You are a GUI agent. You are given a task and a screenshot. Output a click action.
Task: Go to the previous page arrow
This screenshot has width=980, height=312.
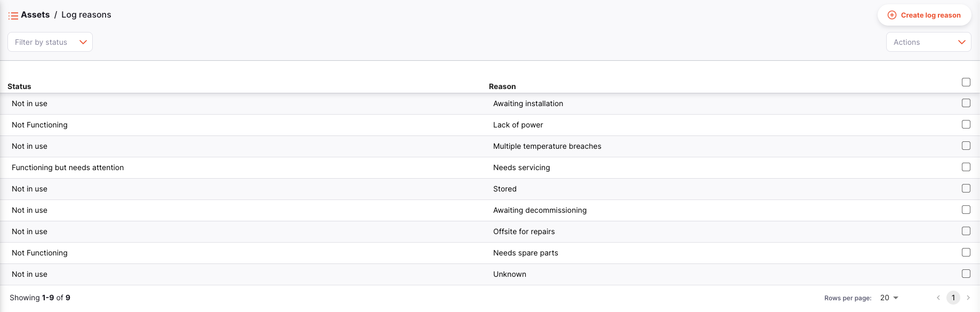pyautogui.click(x=938, y=298)
